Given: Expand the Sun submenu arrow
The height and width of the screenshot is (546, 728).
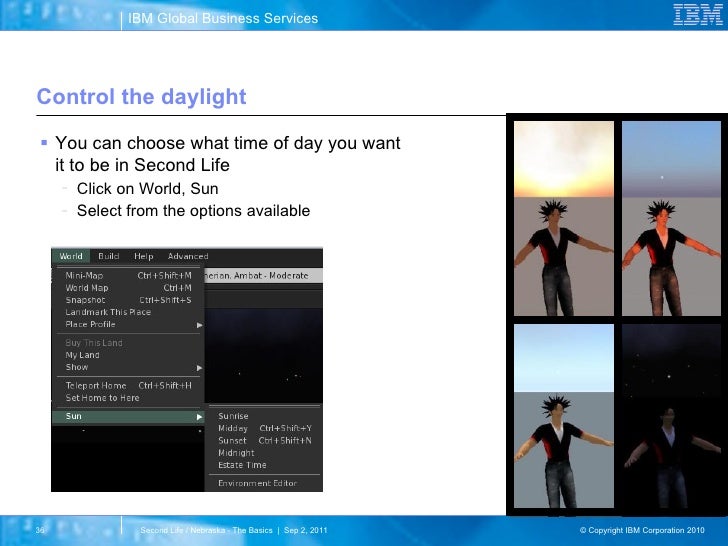Looking at the screenshot, I should pyautogui.click(x=199, y=417).
